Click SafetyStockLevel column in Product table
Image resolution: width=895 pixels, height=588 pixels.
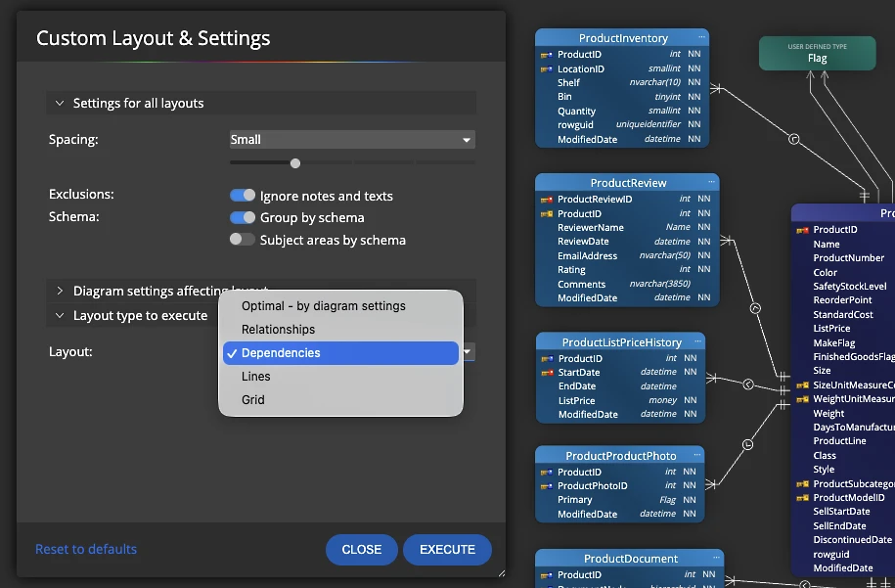click(849, 287)
